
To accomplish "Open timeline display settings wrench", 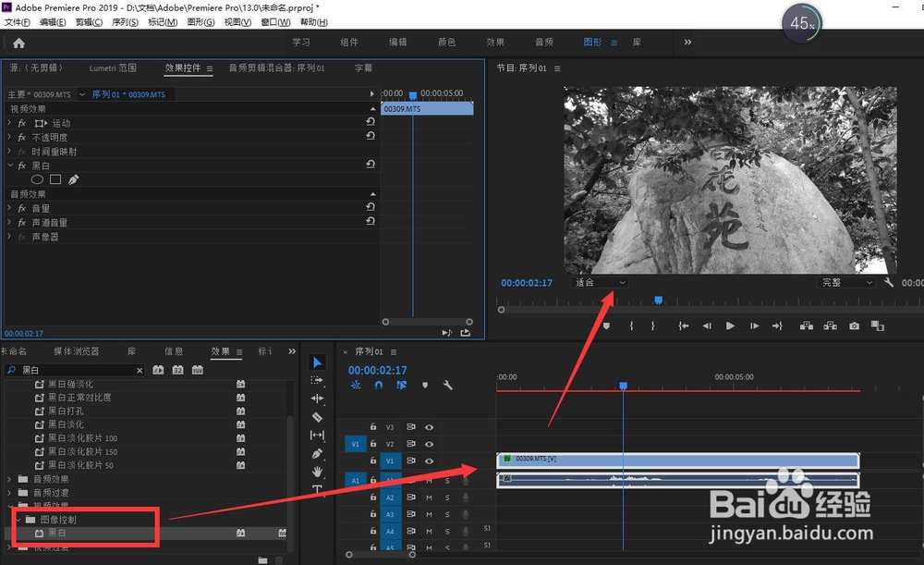I will coord(447,385).
